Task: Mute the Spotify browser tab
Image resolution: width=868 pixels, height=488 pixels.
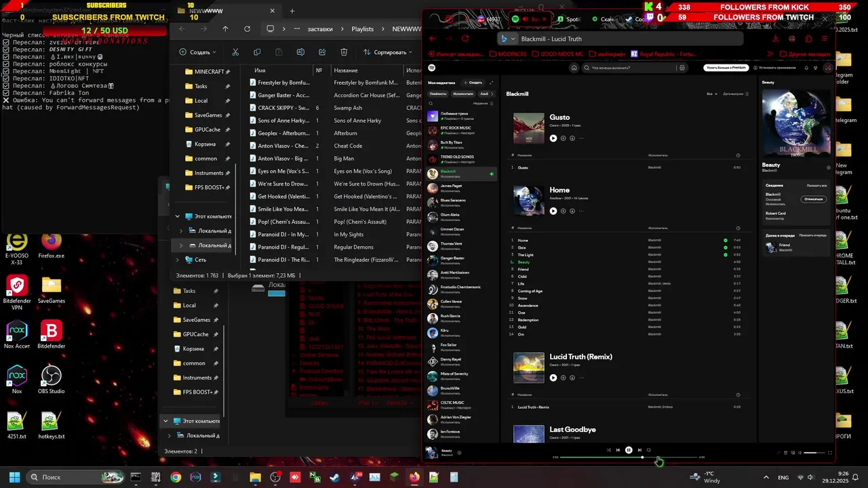Action: 526,19
